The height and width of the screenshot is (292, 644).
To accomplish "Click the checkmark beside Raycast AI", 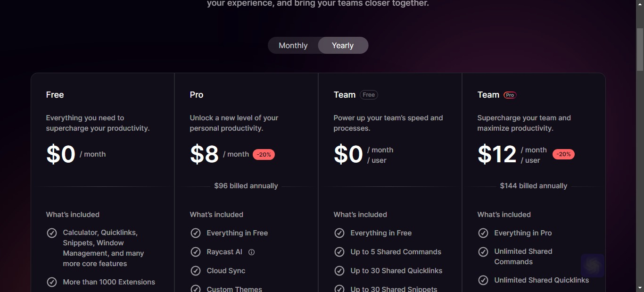I will tap(196, 252).
